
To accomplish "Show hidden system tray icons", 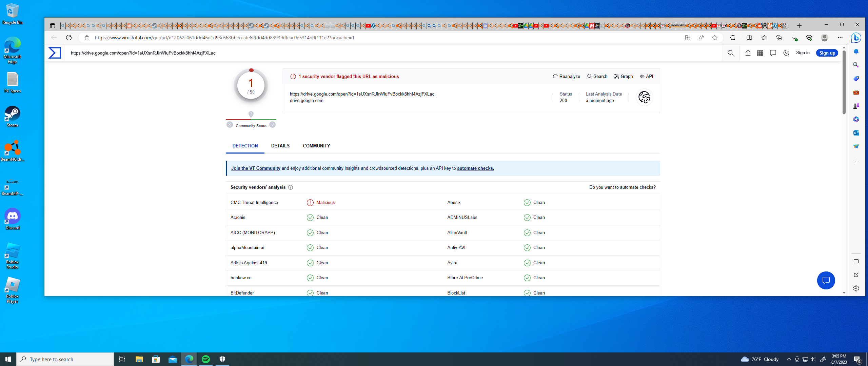I will pyautogui.click(x=789, y=359).
